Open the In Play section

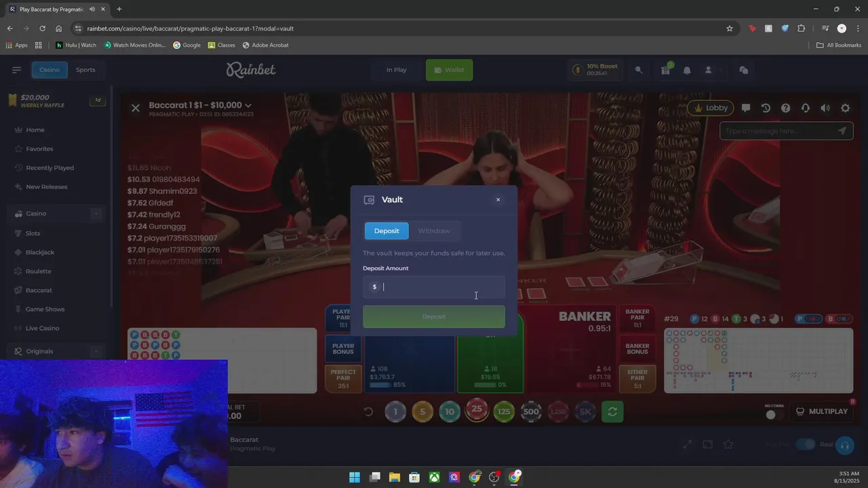click(396, 70)
